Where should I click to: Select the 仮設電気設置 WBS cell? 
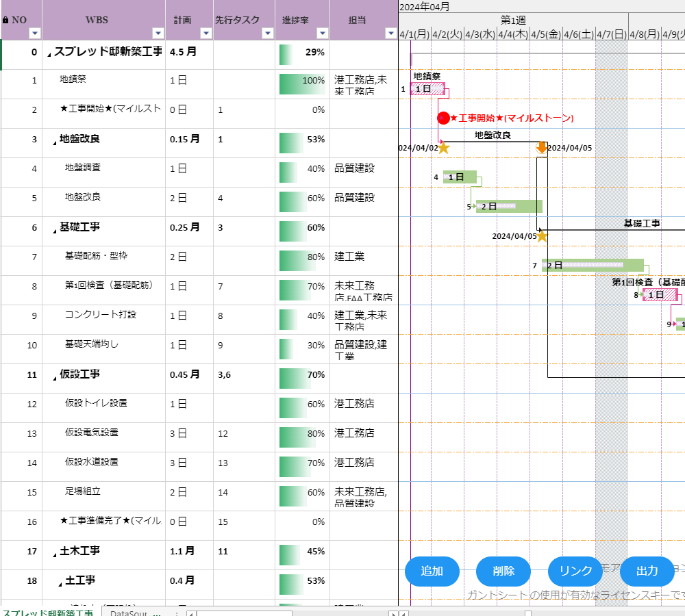104,437
